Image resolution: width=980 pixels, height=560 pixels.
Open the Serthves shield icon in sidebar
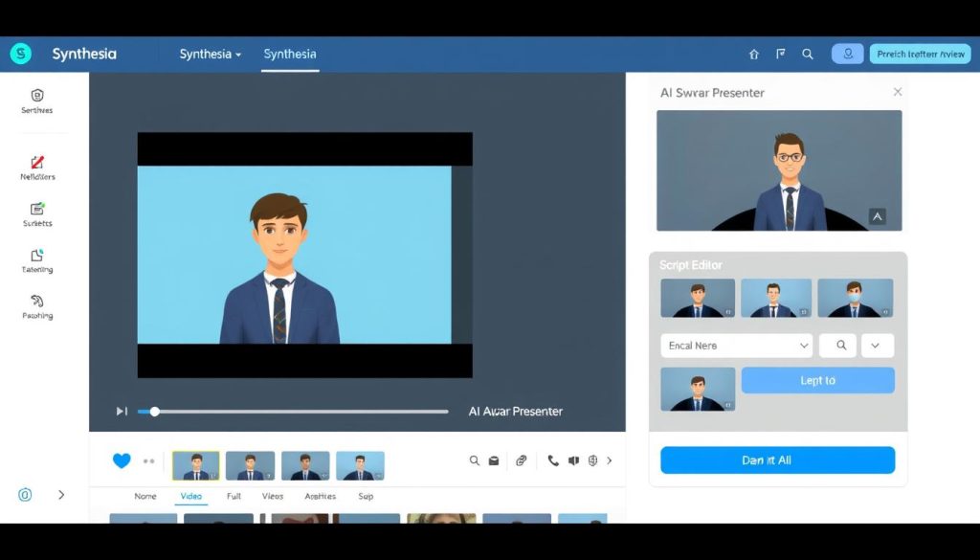click(35, 96)
